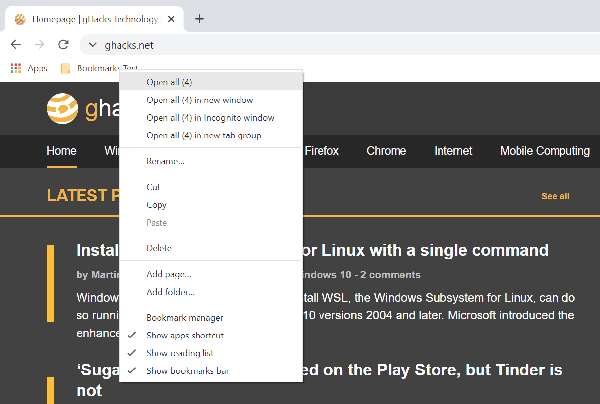
Task: Select Delete in context menu
Action: 211,248
